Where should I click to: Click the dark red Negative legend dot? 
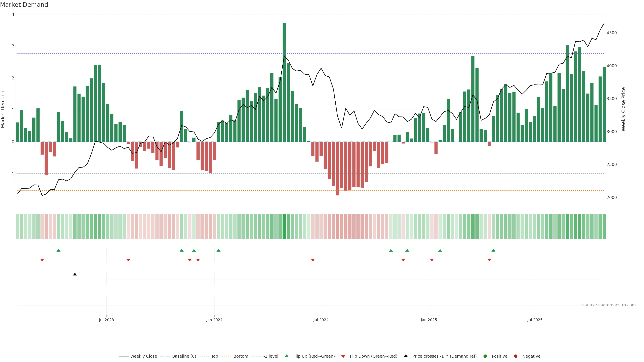coord(516,356)
